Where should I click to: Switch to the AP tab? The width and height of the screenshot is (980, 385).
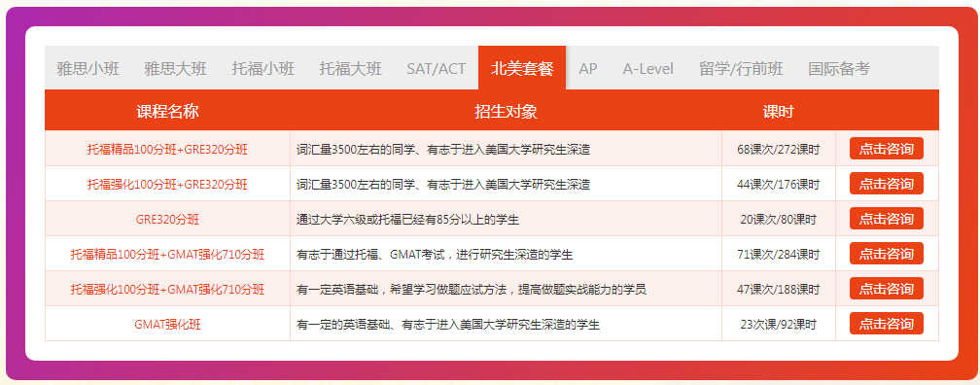[588, 68]
